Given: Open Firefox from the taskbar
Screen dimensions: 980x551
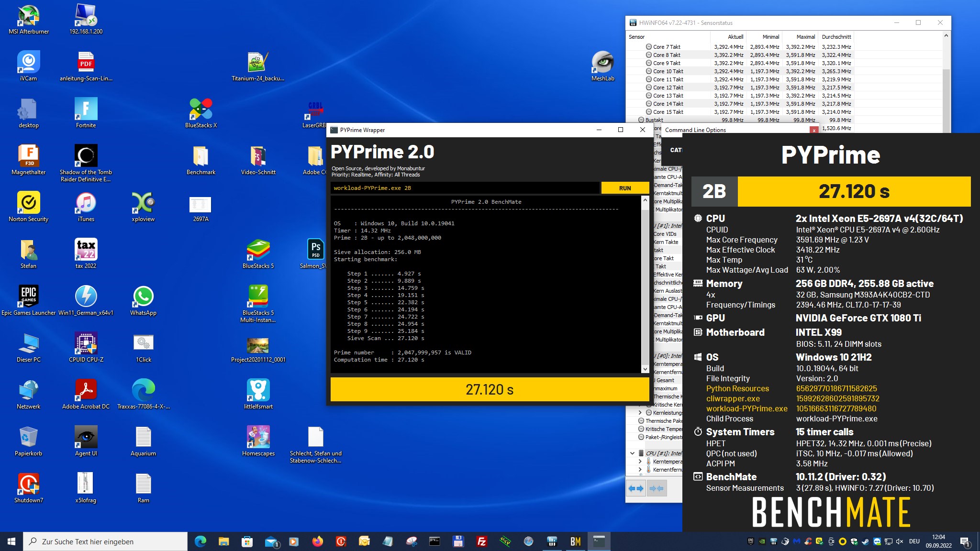Looking at the screenshot, I should [x=317, y=541].
